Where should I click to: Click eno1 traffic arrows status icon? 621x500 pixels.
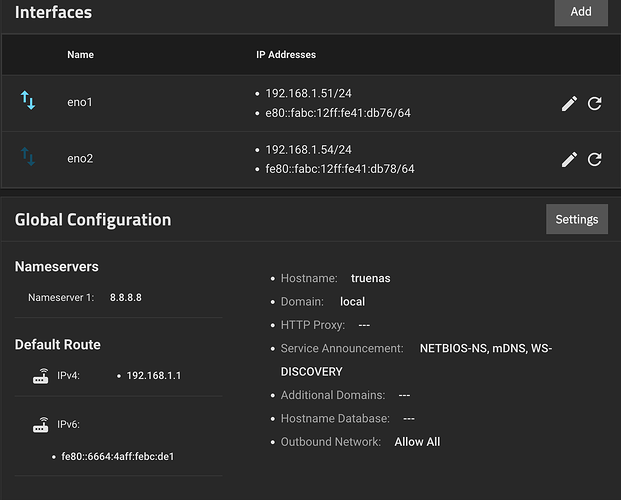28,100
